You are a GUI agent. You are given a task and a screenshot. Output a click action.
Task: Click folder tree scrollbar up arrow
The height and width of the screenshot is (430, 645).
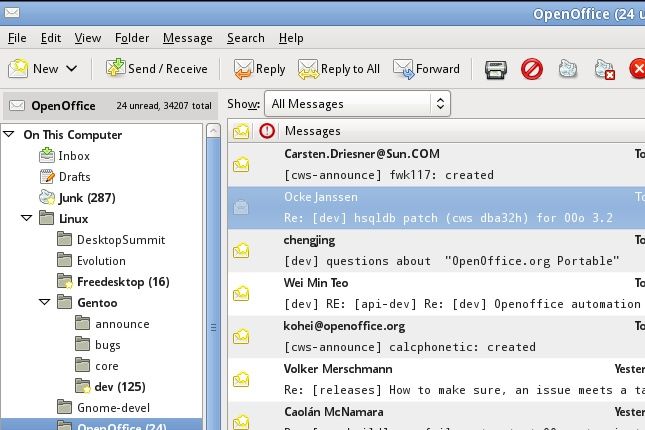[213, 131]
